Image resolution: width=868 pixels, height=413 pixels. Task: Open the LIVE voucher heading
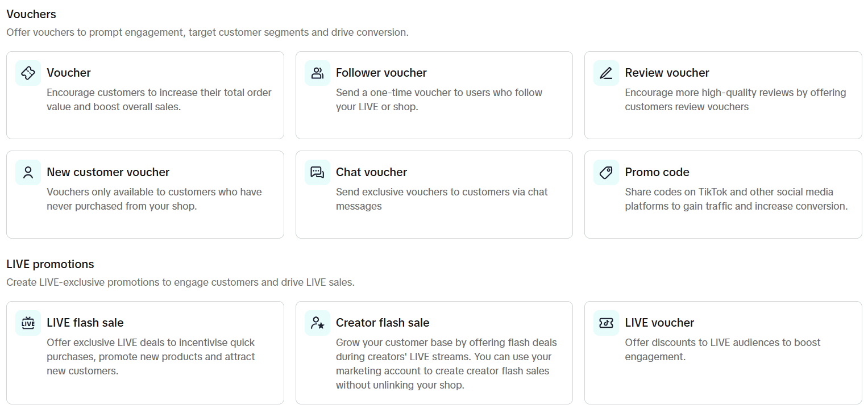(659, 323)
